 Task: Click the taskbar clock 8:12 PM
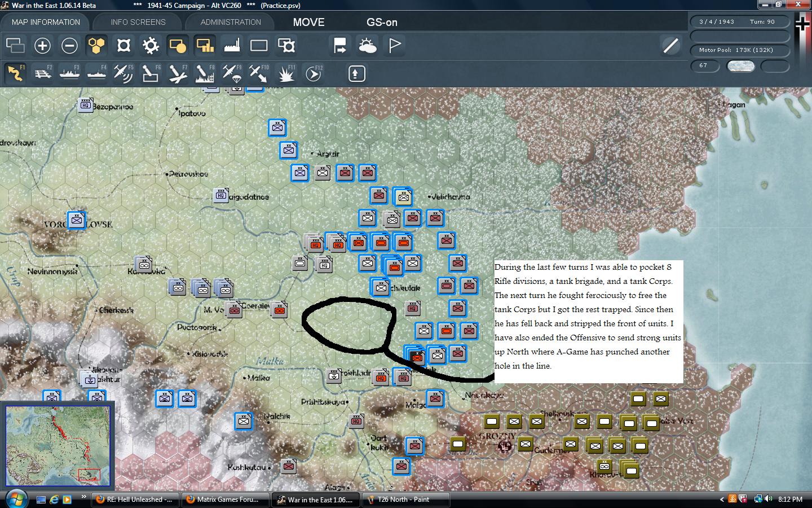(x=790, y=500)
